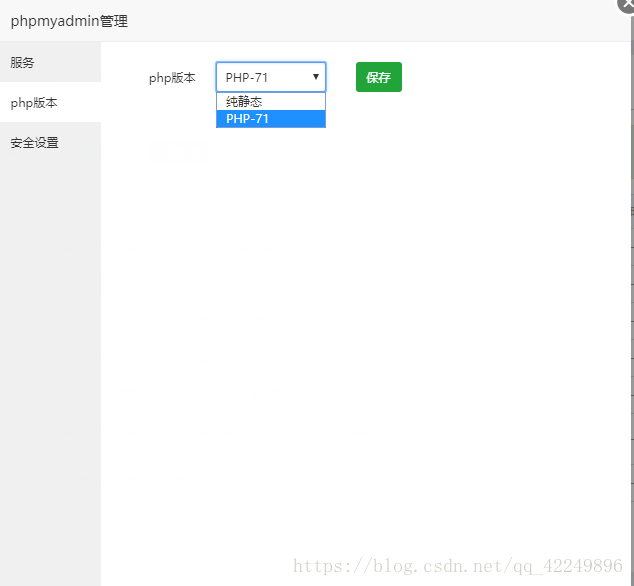Close the phpmyadmin管理 dialog
The width and height of the screenshot is (634, 586).
(627, 4)
